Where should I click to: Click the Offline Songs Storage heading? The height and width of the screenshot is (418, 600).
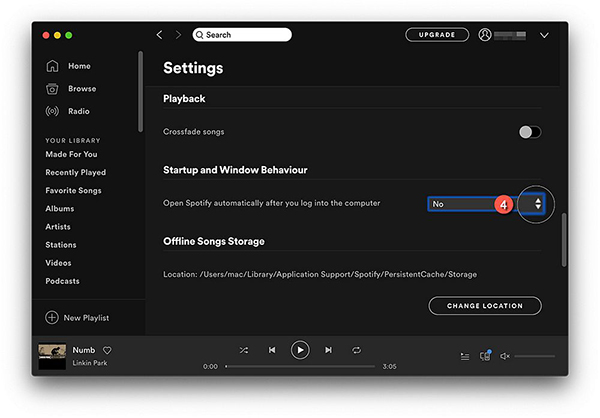point(214,241)
